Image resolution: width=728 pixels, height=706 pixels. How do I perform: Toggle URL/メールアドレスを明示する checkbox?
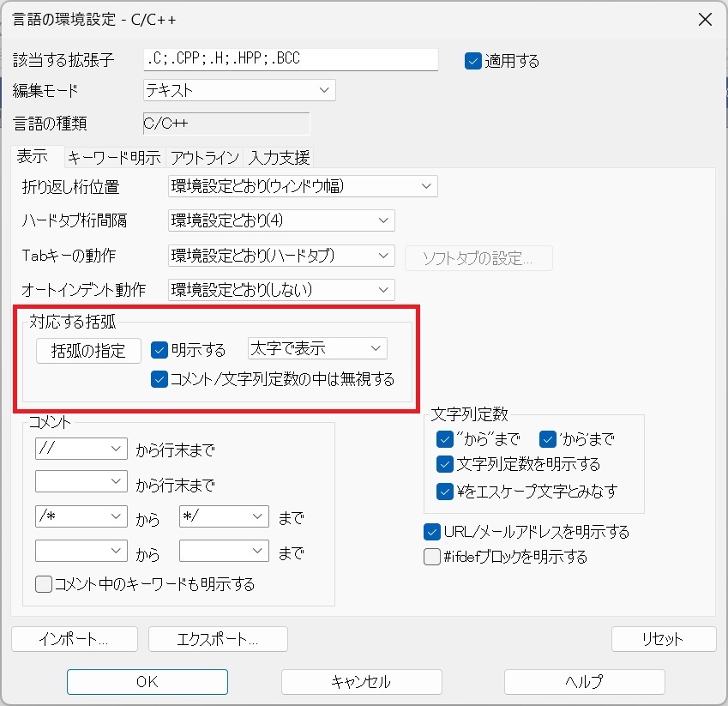[432, 532]
